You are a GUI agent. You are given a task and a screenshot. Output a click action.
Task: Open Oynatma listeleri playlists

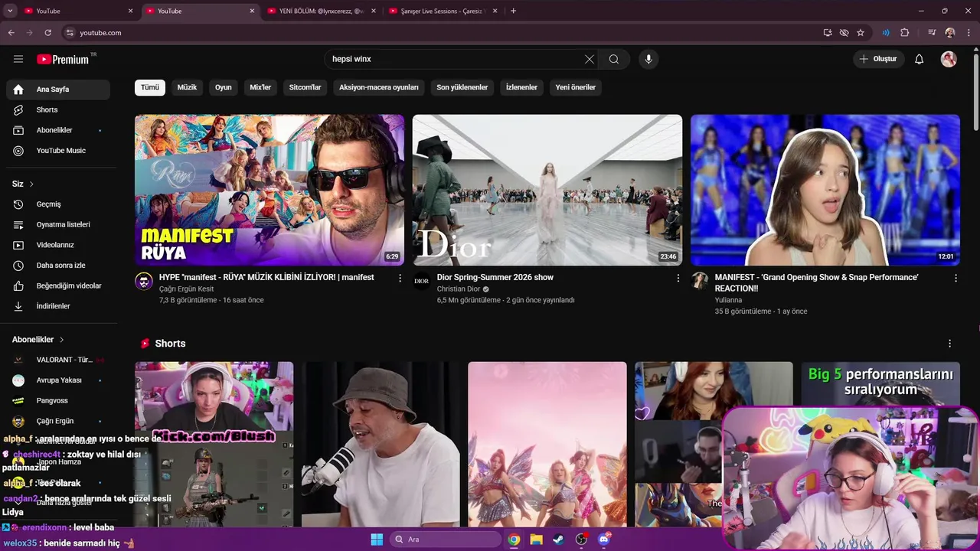click(x=58, y=224)
